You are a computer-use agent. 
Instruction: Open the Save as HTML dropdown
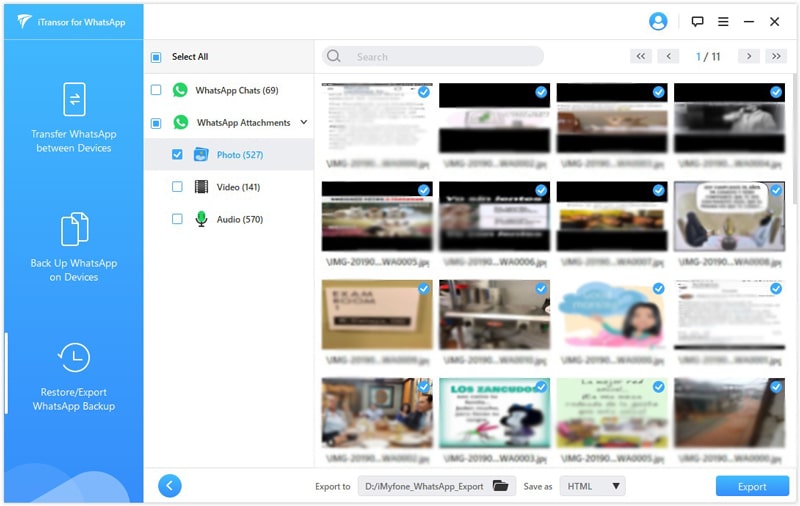tap(592, 486)
